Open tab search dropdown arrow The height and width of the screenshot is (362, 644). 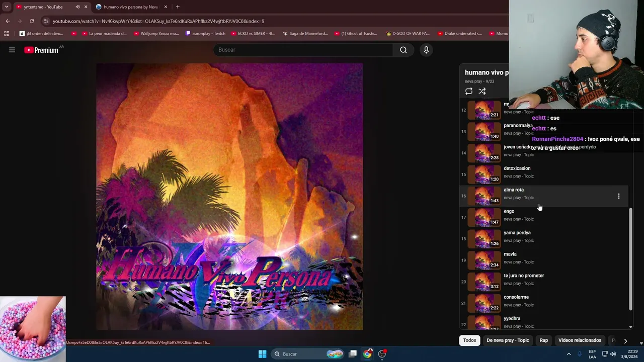point(7,7)
